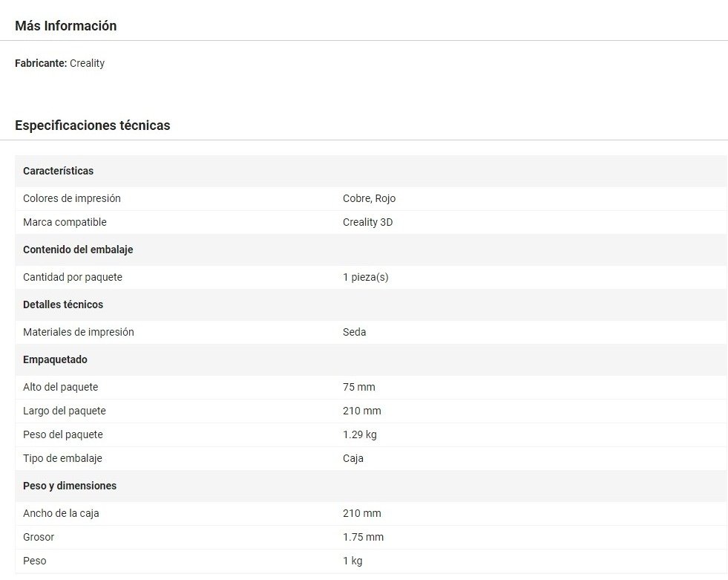Click the 1 pieza(s) quantity value
The image size is (728, 580).
coord(365,277)
